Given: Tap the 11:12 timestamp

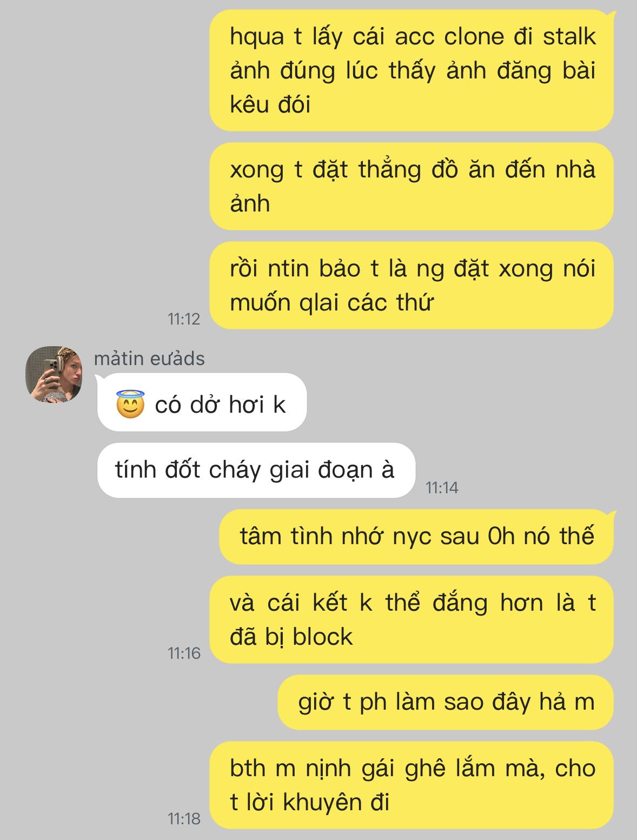Looking at the screenshot, I should 184,319.
